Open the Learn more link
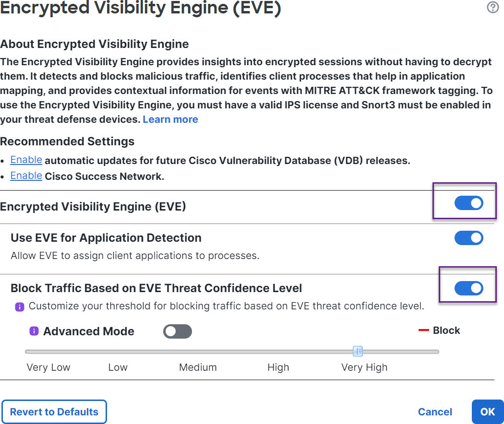Image resolution: width=504 pixels, height=424 pixels. (x=170, y=119)
